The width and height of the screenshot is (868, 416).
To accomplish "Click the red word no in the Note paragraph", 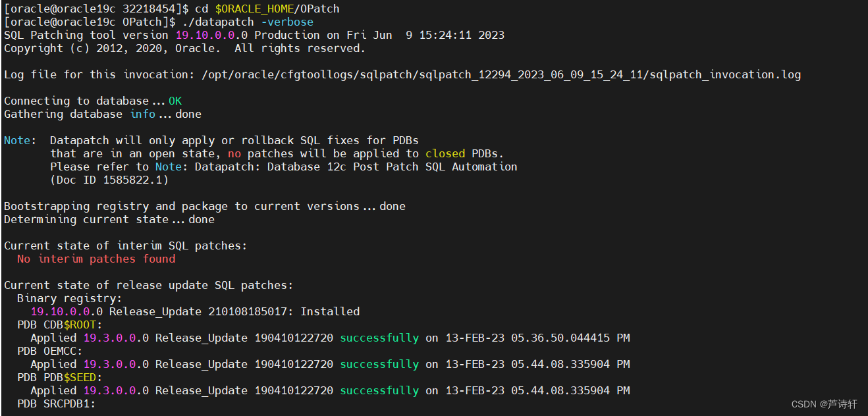I will click(234, 153).
